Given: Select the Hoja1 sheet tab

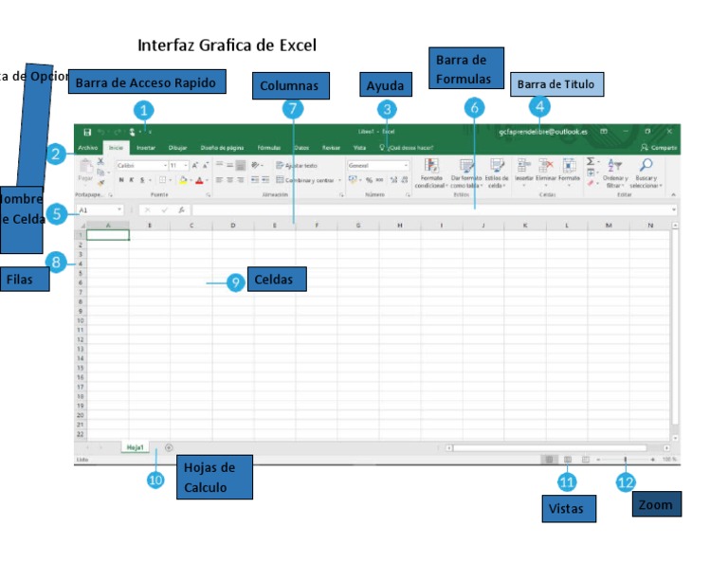Looking at the screenshot, I should point(136,447).
